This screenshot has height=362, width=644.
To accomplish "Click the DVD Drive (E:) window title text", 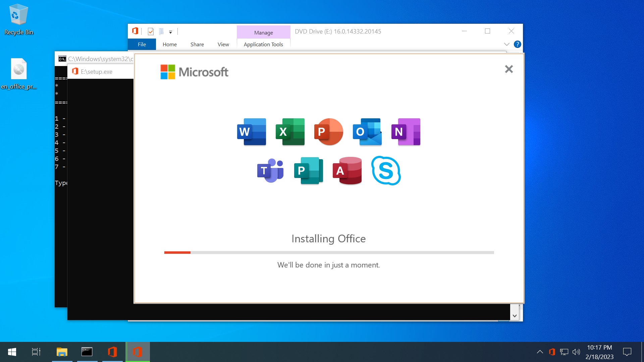I will (x=338, y=32).
